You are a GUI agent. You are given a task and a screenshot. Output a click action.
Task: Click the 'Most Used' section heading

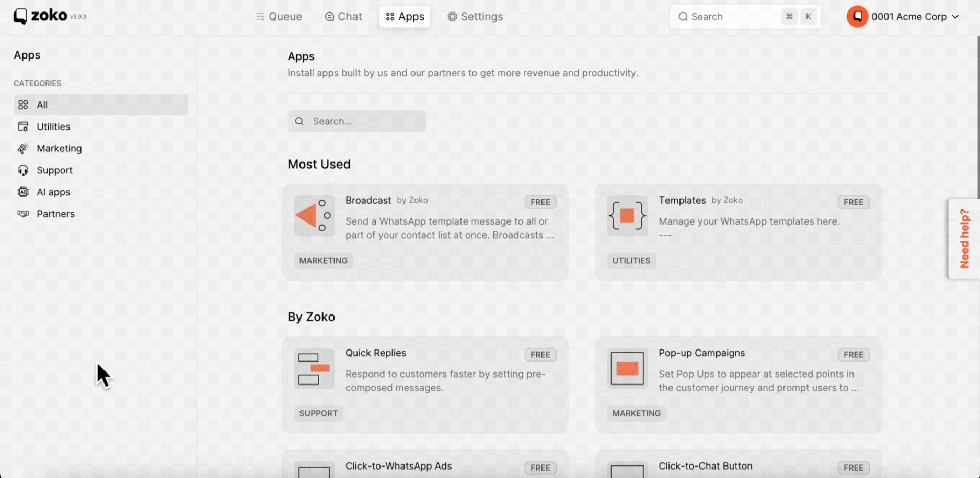319,164
